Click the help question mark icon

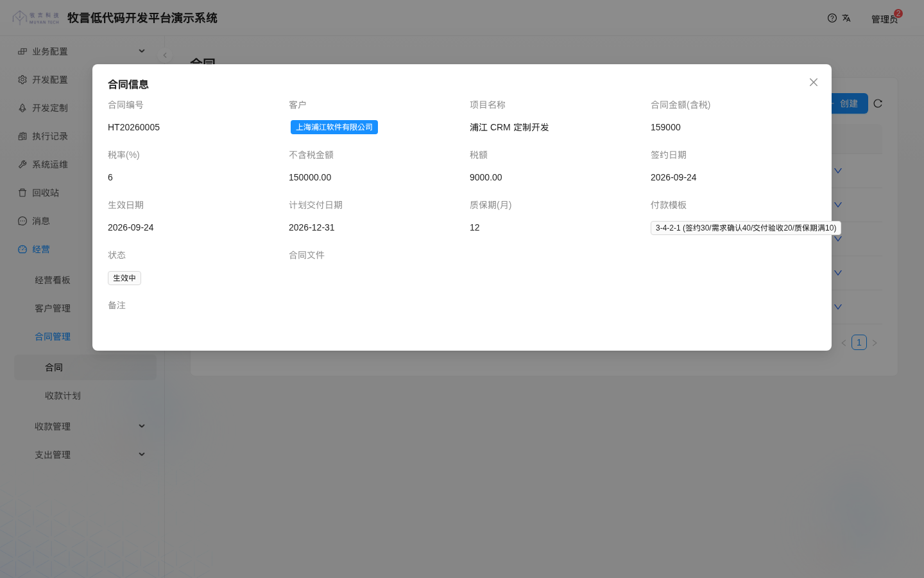[832, 18]
